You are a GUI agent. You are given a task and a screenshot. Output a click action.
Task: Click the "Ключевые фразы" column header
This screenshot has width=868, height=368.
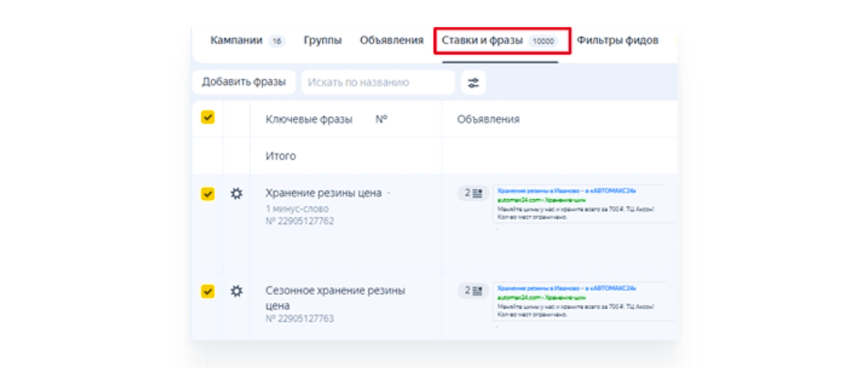tap(309, 119)
